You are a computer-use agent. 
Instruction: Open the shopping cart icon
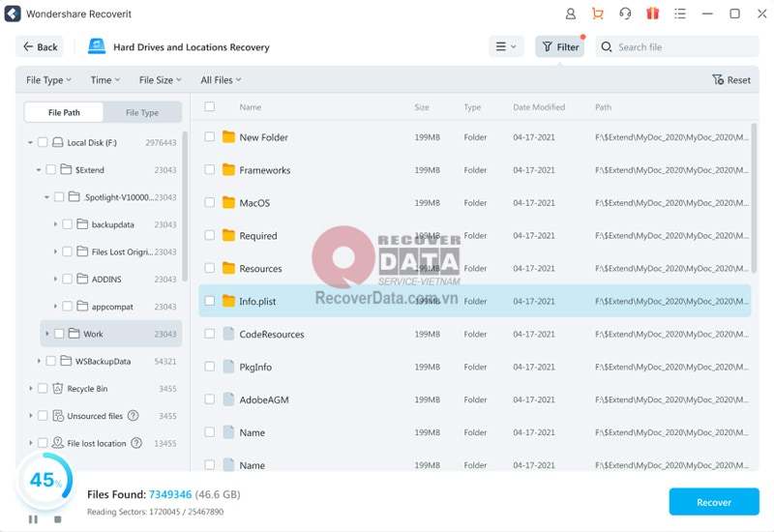pos(597,14)
